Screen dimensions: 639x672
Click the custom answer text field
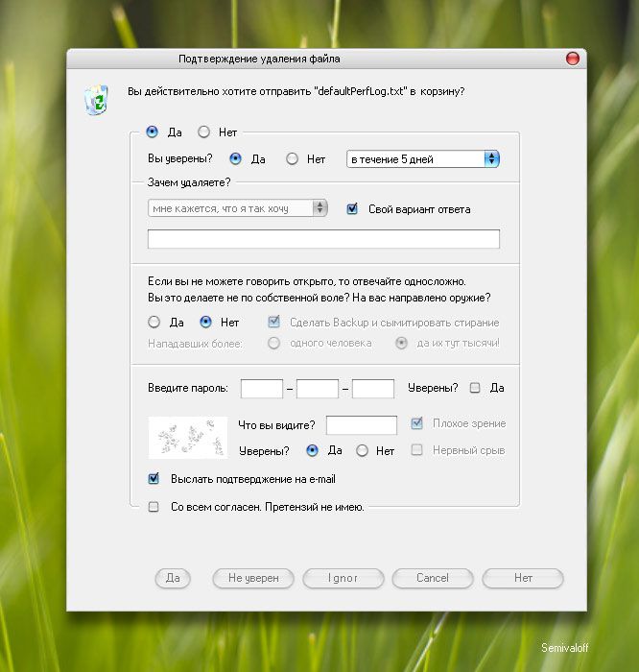323,239
